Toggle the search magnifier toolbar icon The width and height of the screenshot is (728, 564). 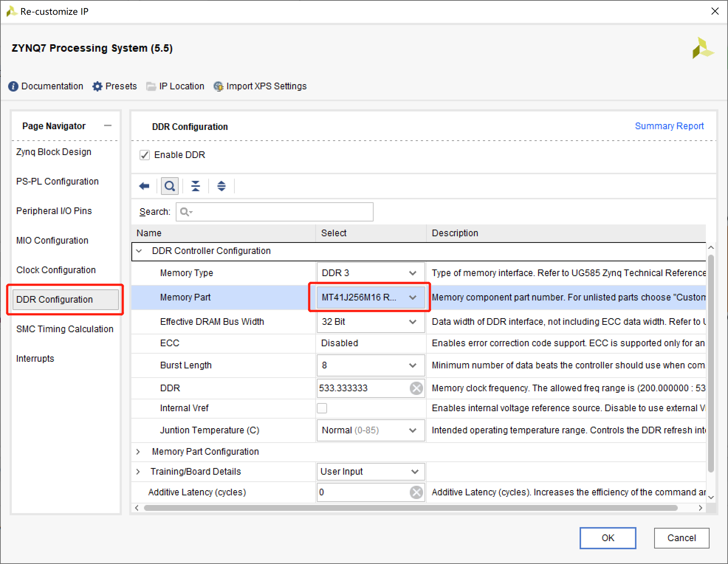(170, 186)
